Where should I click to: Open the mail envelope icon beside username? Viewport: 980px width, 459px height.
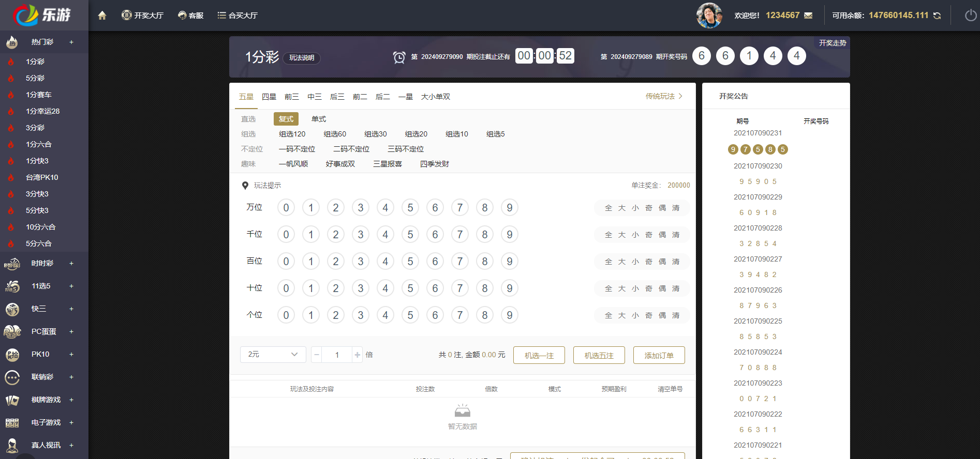coord(808,16)
